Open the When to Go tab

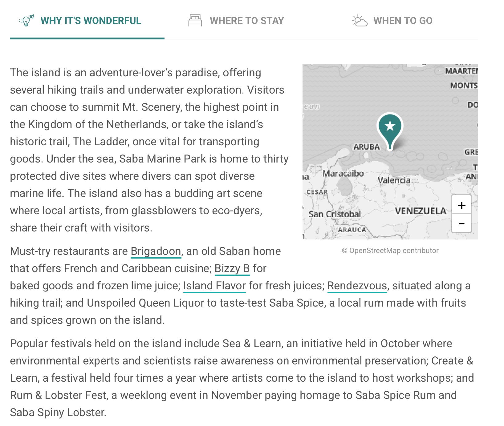pos(403,21)
